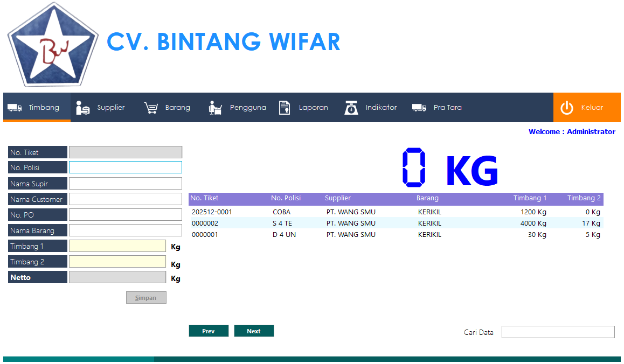Focus the No. Tiket field
The image size is (624, 364).
coord(126,152)
